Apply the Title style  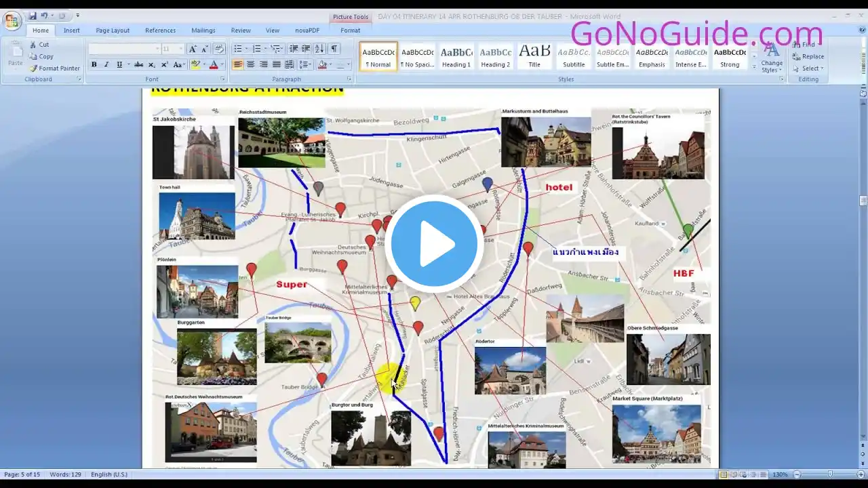click(x=534, y=56)
